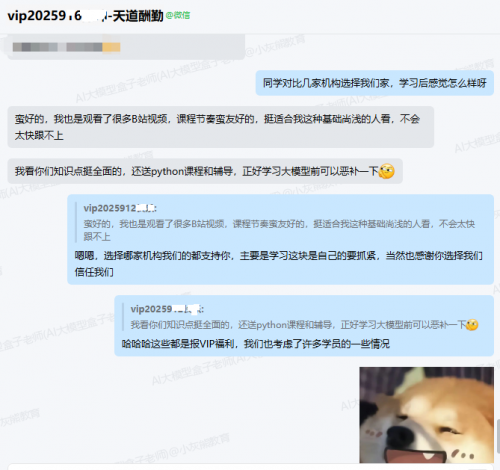This screenshot has width=500, height=470.
Task: Click the emoji inside the second quoted reply
Action: tap(472, 324)
